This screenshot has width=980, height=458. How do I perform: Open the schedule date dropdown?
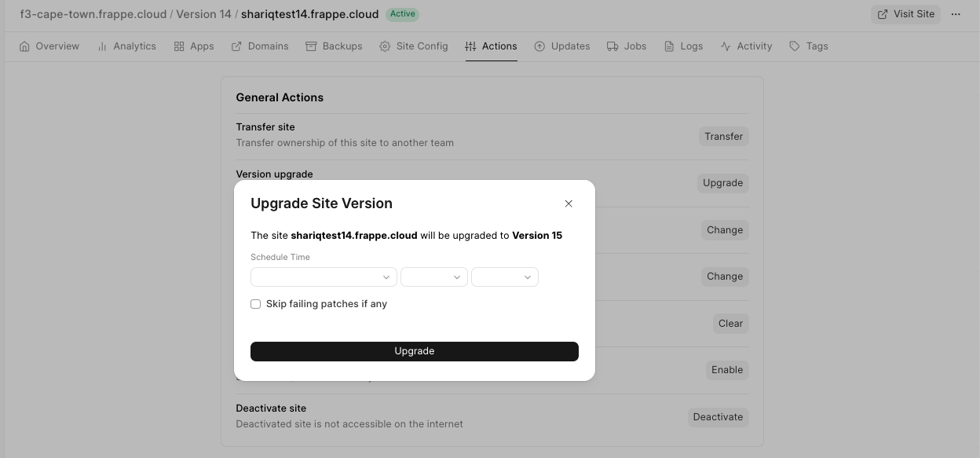pos(324,277)
